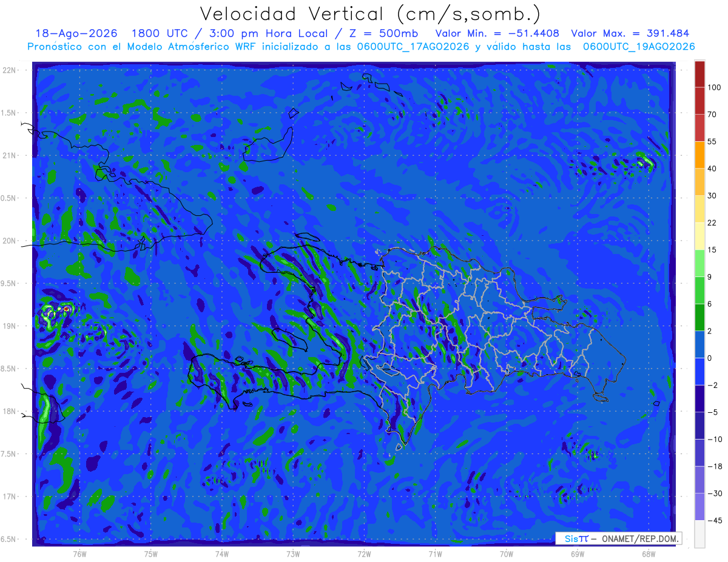The width and height of the screenshot is (728, 562).
Task: Click the "22N" latitude axis label
Action: (10, 70)
